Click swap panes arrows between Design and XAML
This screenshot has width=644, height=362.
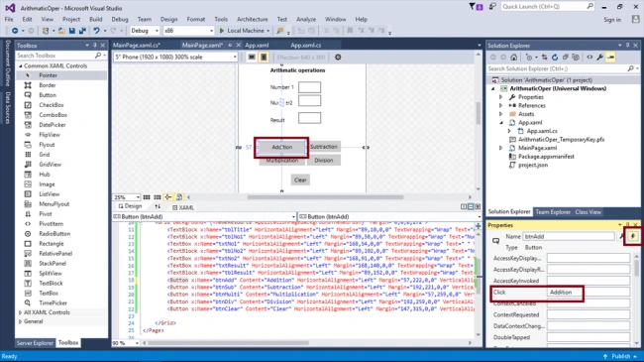pyautogui.click(x=158, y=207)
